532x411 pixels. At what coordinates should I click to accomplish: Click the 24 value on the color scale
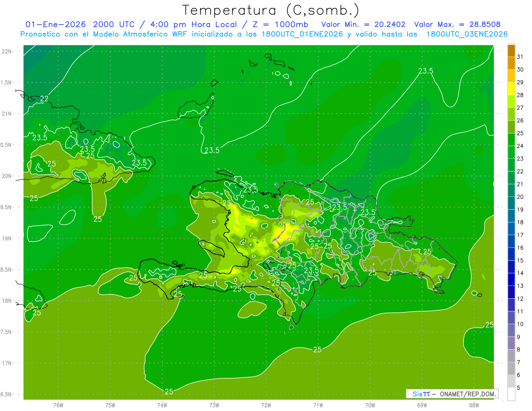tap(520, 146)
